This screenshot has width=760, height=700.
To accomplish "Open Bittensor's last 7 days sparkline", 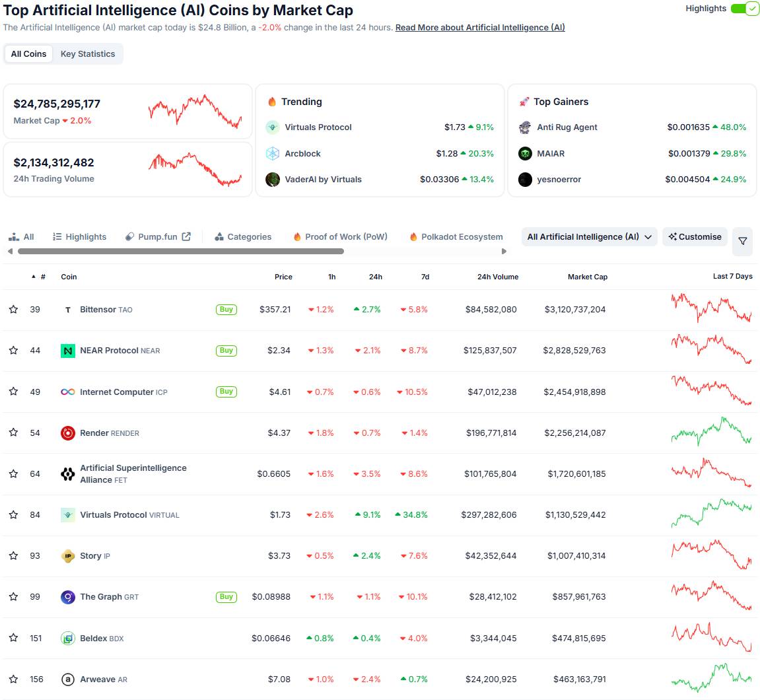I will tap(711, 308).
